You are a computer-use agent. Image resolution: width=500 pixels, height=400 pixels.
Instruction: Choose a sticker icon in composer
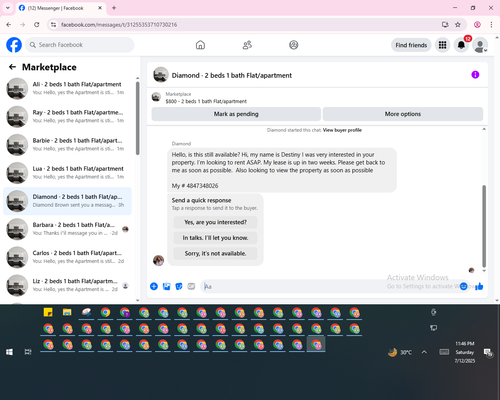click(179, 286)
